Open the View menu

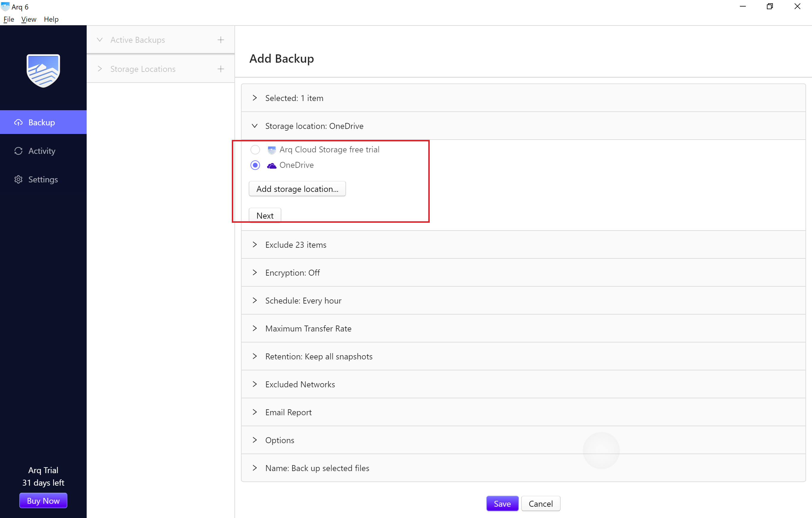29,19
